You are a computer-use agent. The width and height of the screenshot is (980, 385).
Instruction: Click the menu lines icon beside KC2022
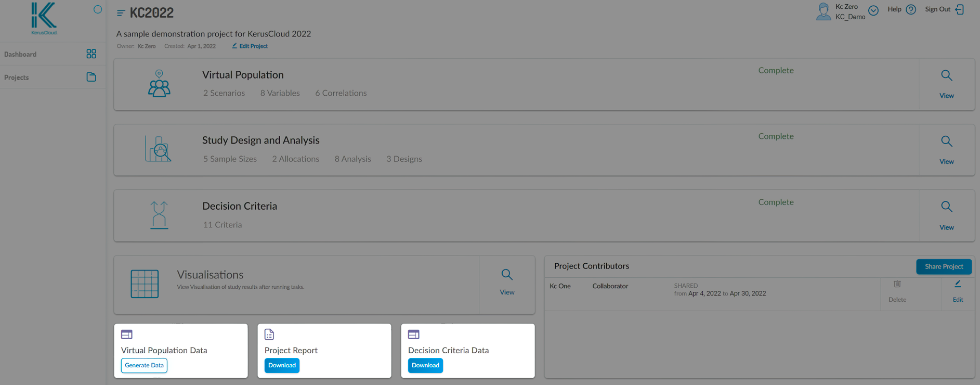click(121, 13)
